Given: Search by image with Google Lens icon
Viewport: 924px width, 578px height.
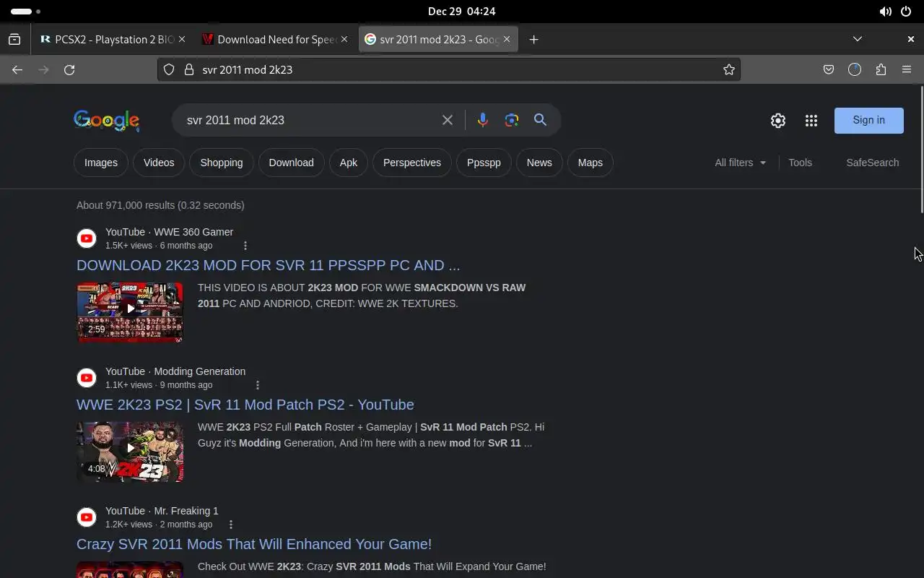Looking at the screenshot, I should tap(512, 120).
